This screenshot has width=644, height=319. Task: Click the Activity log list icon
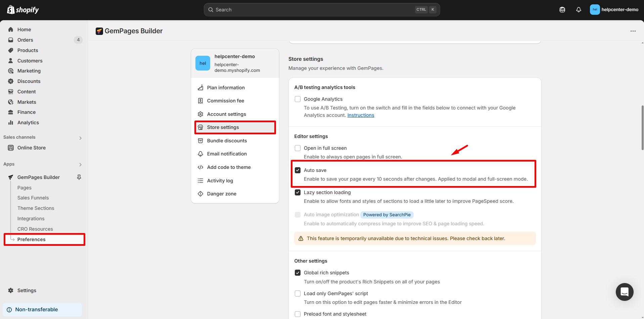click(200, 181)
